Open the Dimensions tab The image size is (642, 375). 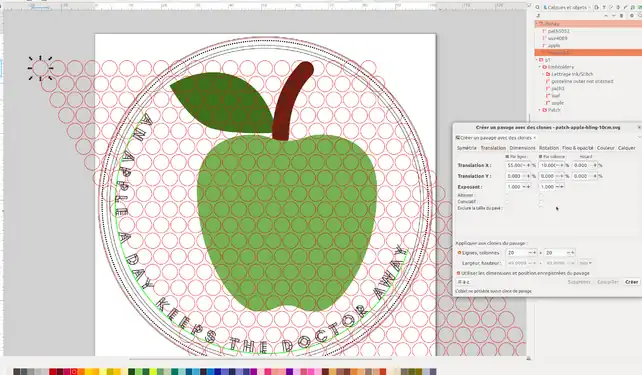(522, 148)
